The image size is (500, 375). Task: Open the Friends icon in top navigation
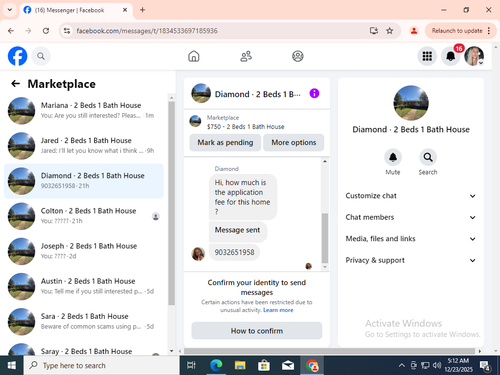pos(246,56)
